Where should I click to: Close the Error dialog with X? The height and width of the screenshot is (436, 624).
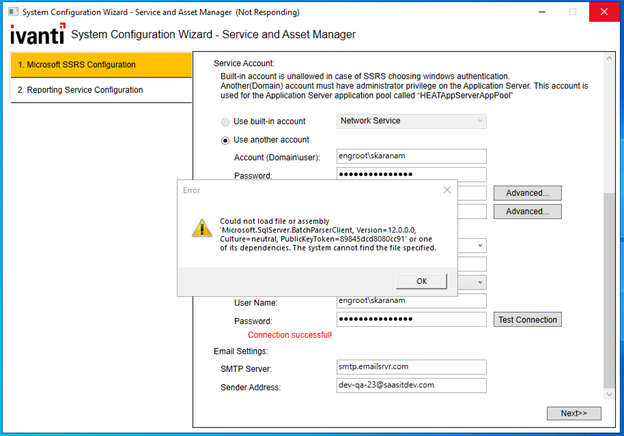coord(445,188)
